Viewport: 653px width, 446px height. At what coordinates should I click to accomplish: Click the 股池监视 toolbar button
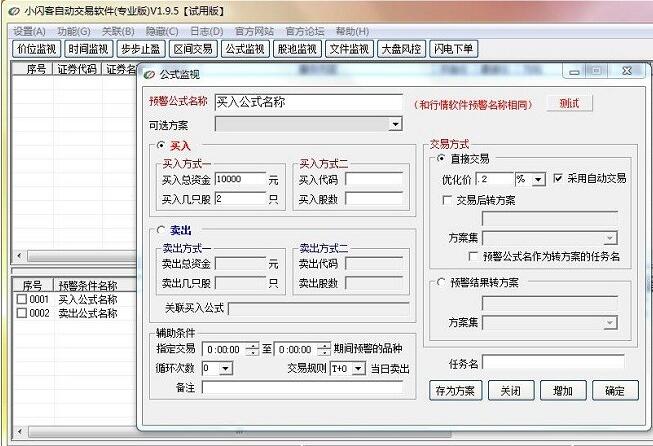tap(297, 49)
